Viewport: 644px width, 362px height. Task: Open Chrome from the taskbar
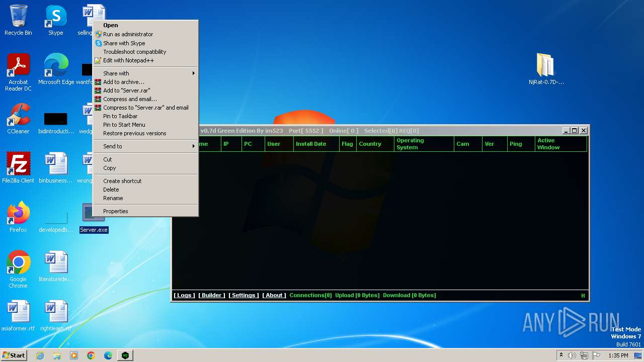[x=91, y=355]
